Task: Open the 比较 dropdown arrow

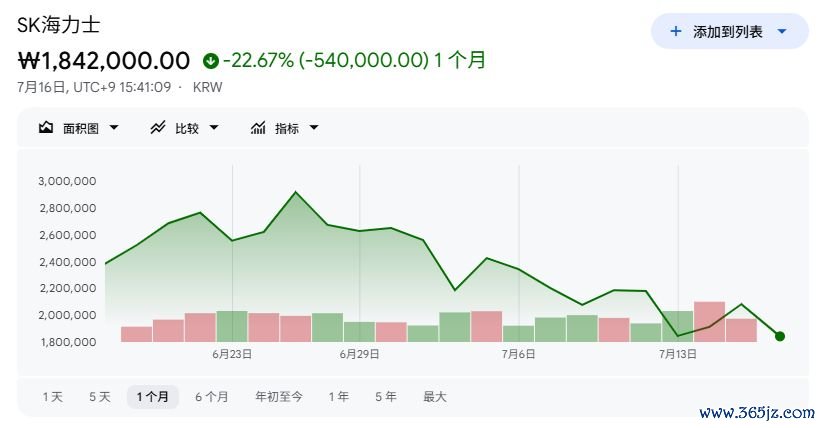Action: (214, 127)
